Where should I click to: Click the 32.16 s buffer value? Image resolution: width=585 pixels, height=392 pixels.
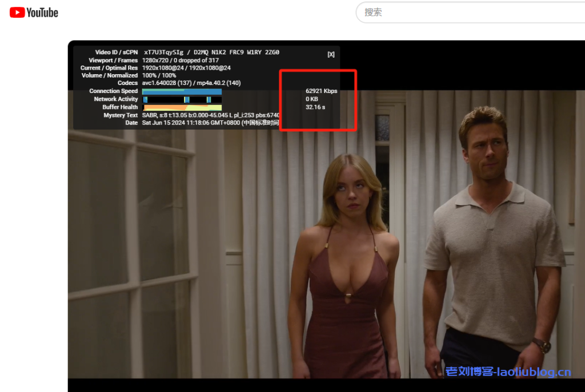click(315, 107)
